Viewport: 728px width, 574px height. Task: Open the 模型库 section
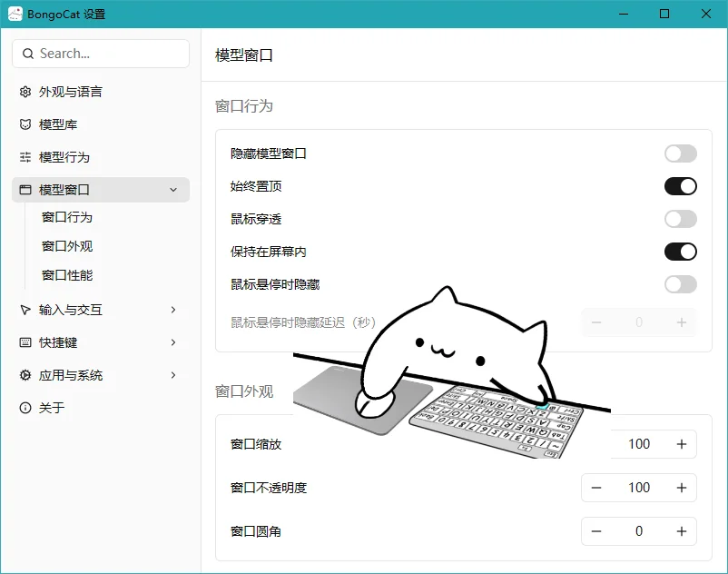coord(101,124)
